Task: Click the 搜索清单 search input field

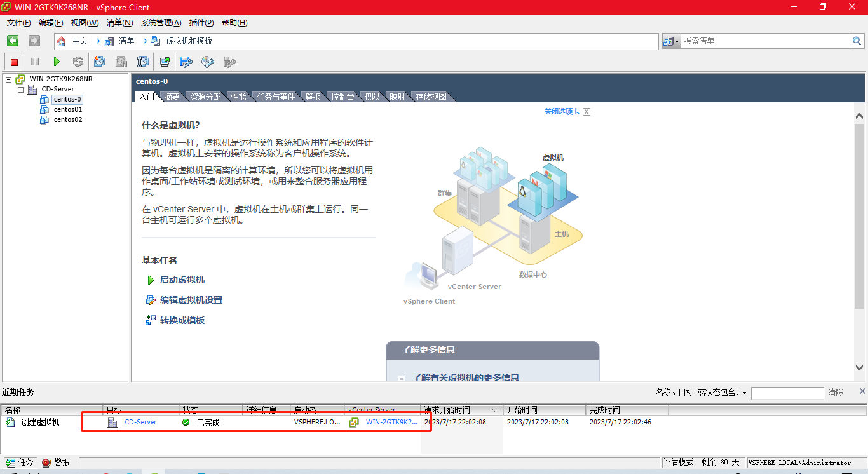Action: (x=765, y=41)
